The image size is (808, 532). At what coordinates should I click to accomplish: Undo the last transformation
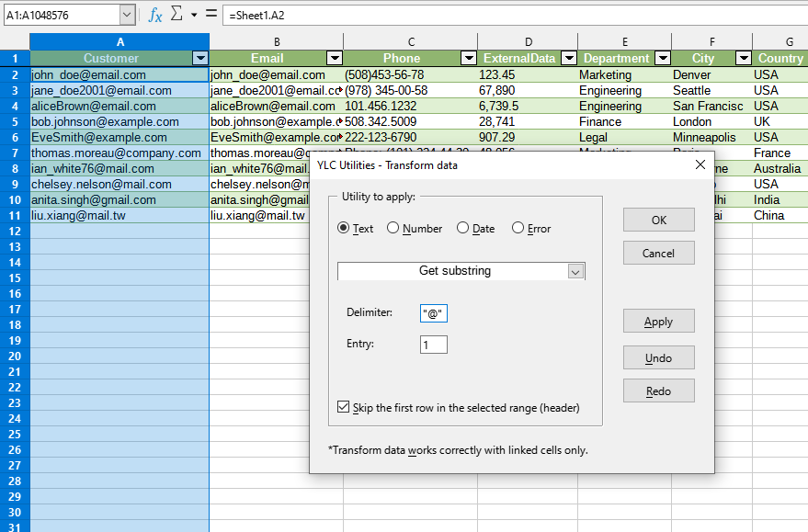click(x=658, y=357)
